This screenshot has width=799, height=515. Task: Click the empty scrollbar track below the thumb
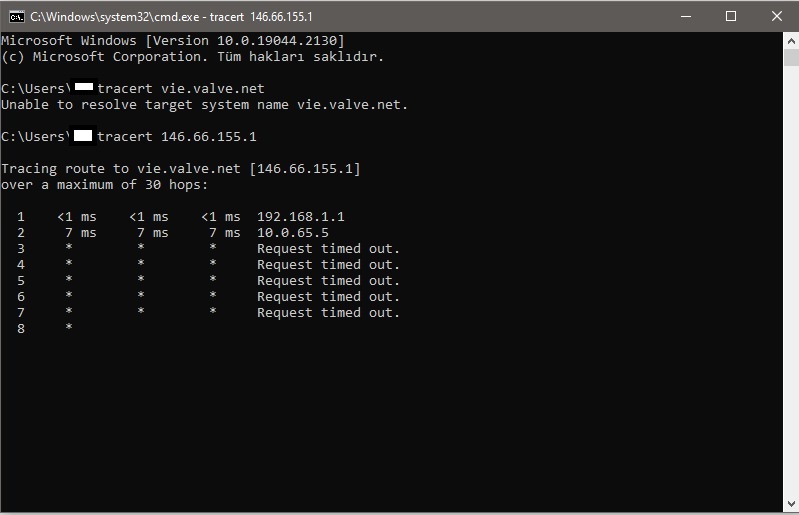(791, 280)
